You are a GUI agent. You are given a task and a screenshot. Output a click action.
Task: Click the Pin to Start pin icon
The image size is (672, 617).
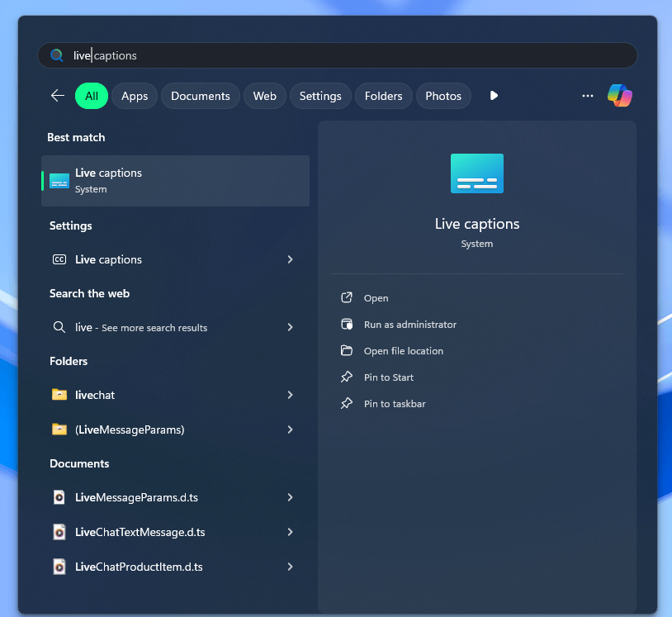[346, 377]
